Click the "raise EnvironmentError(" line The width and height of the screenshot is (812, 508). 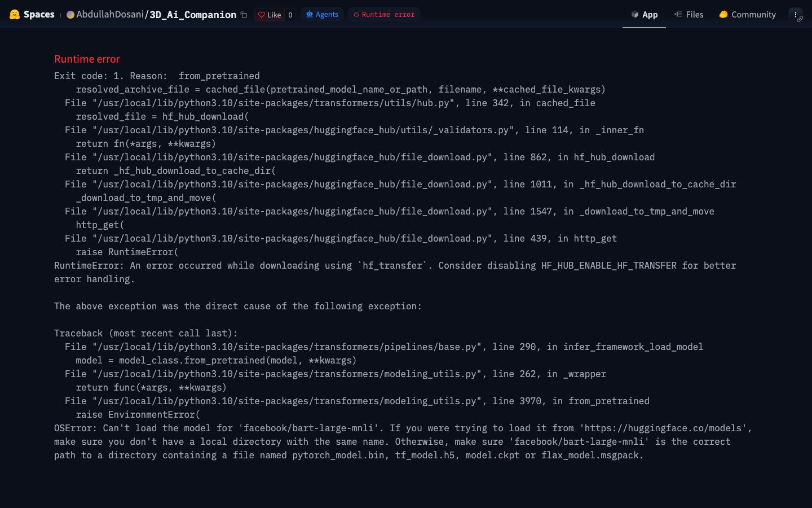[138, 414]
